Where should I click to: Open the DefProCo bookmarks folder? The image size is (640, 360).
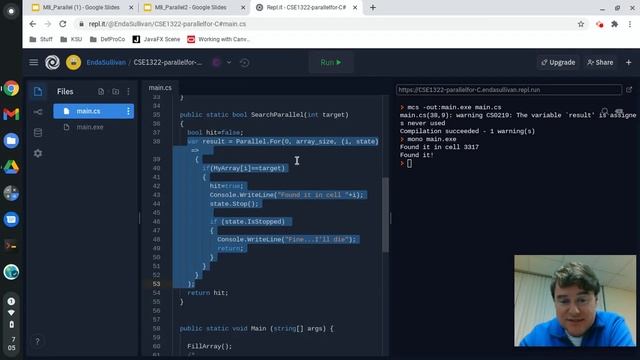click(x=107, y=39)
